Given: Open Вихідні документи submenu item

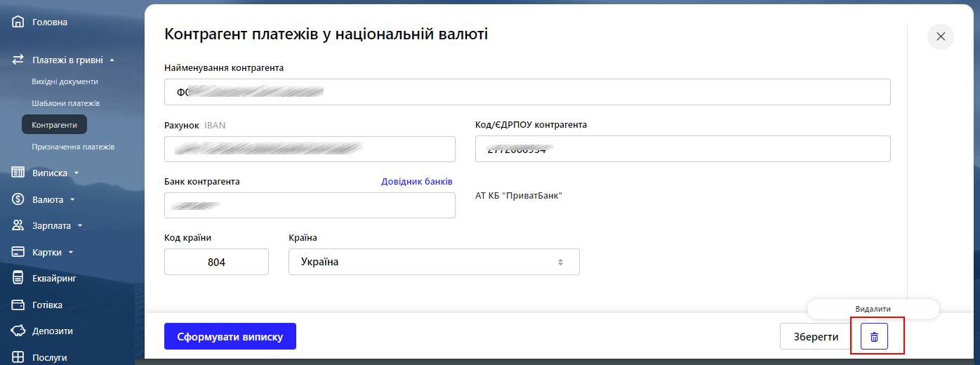Looking at the screenshot, I should coord(65,81).
